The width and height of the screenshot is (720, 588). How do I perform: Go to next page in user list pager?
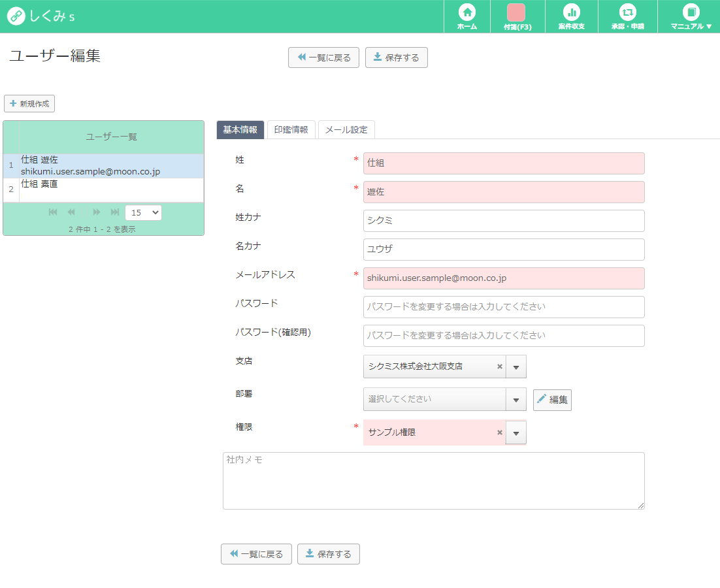[97, 212]
